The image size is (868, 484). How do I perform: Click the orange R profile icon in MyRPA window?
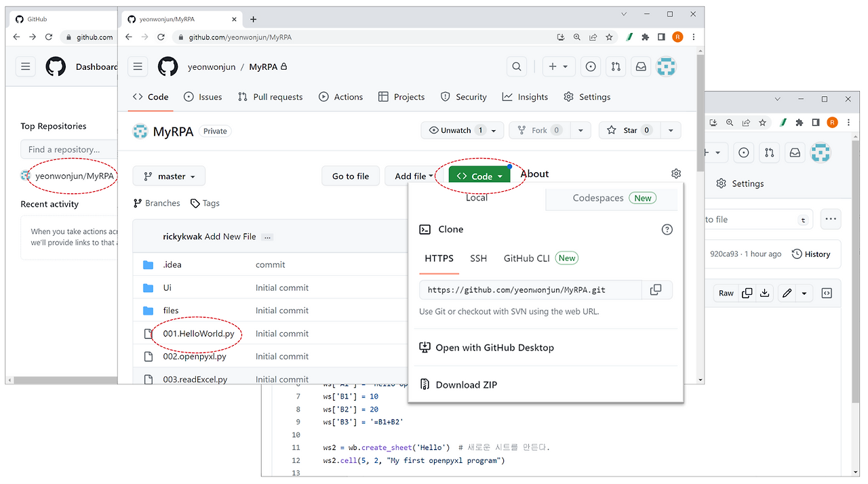click(x=677, y=37)
